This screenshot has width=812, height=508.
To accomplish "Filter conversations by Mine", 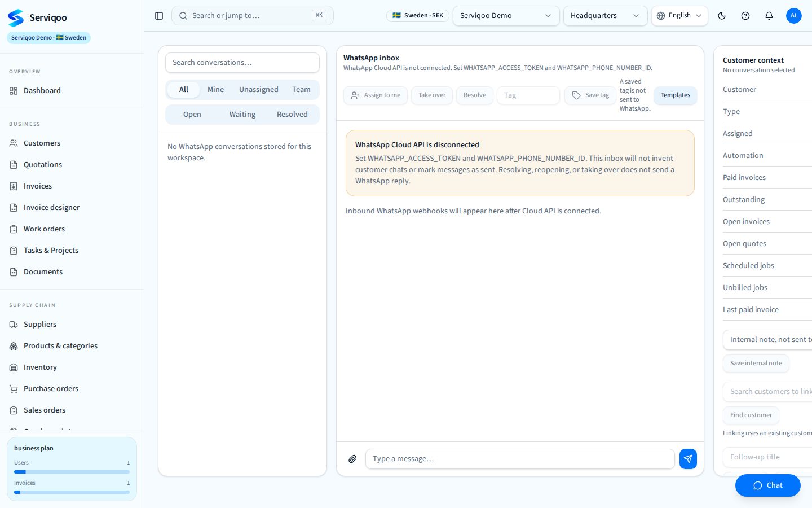I will 215,90.
